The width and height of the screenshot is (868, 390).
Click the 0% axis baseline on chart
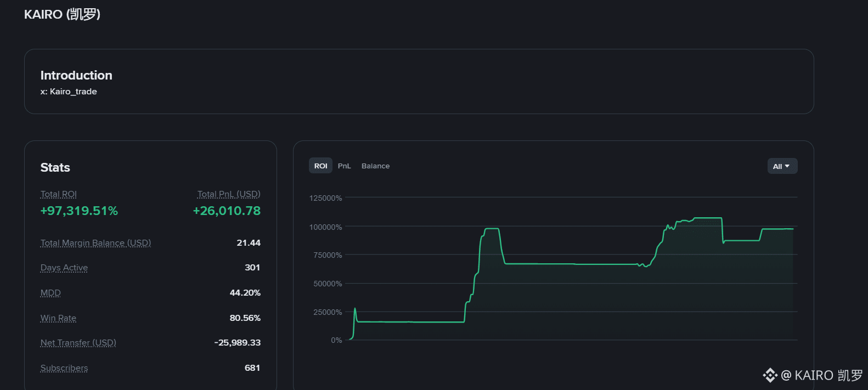click(x=571, y=340)
